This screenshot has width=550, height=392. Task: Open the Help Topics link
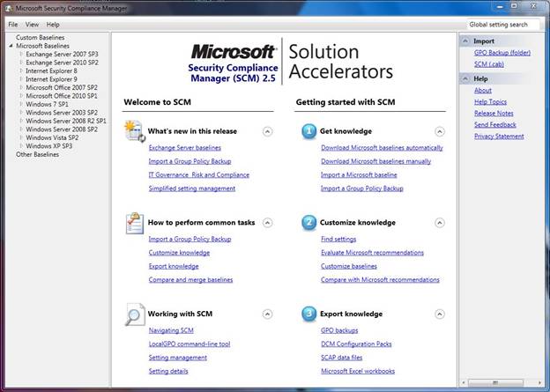tap(490, 102)
